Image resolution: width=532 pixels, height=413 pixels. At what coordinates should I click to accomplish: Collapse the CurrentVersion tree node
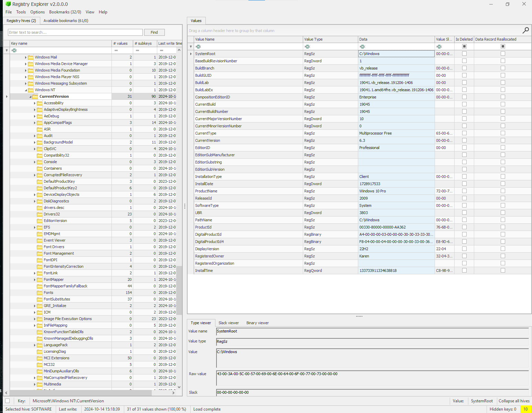(x=30, y=97)
